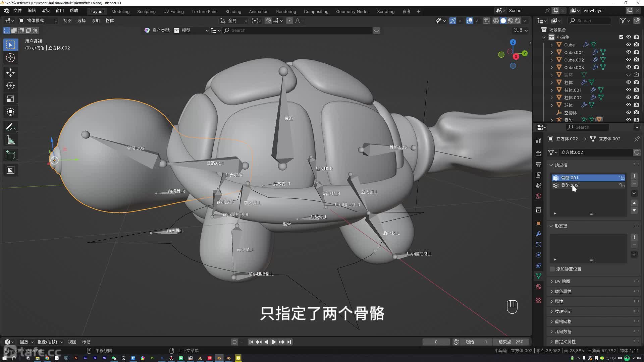Uncheck the 小乌龟 collection checkbox
The width and height of the screenshot is (644, 362).
click(621, 37)
